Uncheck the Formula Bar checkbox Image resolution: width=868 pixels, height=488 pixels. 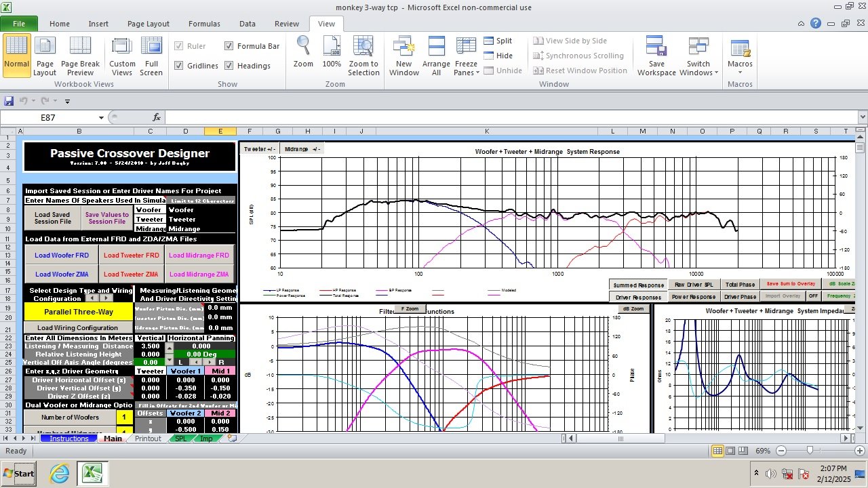click(229, 46)
